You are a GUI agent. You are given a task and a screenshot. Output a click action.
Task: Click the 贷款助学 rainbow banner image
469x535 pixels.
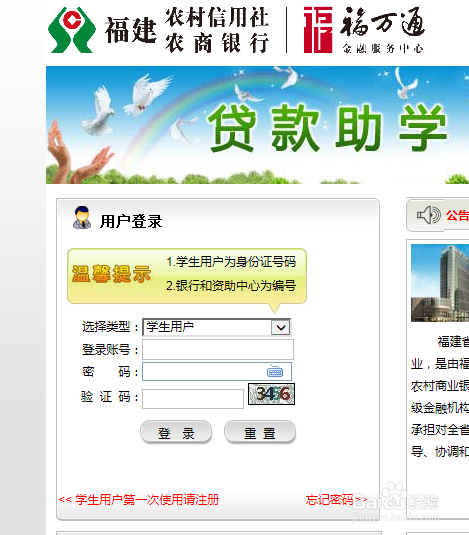tap(258, 125)
